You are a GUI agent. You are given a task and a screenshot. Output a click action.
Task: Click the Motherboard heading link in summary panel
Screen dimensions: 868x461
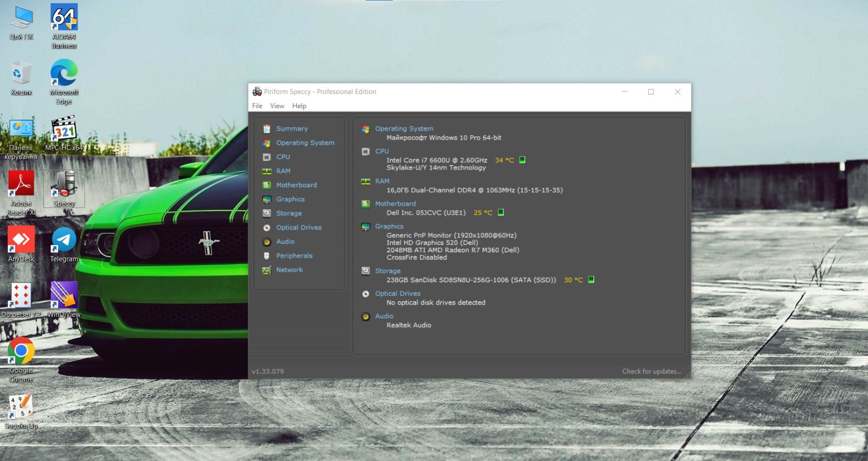(x=395, y=204)
